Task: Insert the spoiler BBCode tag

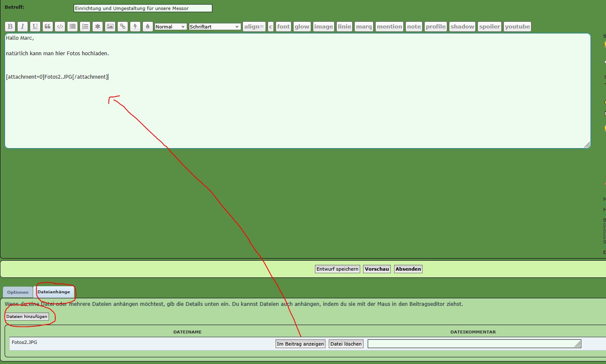Action: coord(490,26)
